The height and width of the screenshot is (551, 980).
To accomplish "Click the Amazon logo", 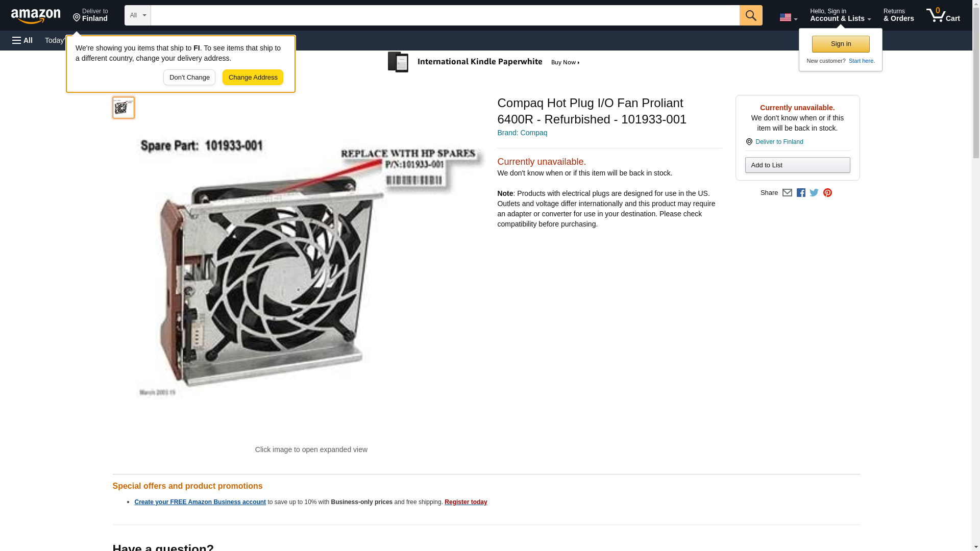I will point(36,16).
